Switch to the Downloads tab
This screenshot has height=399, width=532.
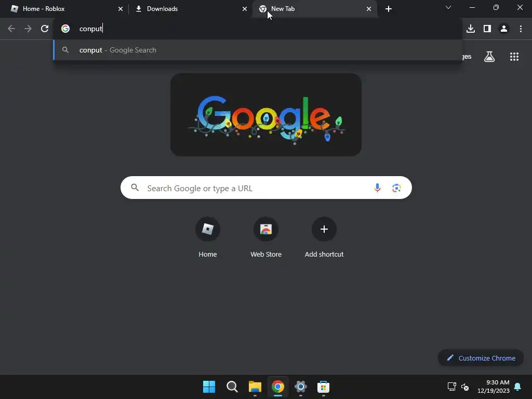point(190,9)
